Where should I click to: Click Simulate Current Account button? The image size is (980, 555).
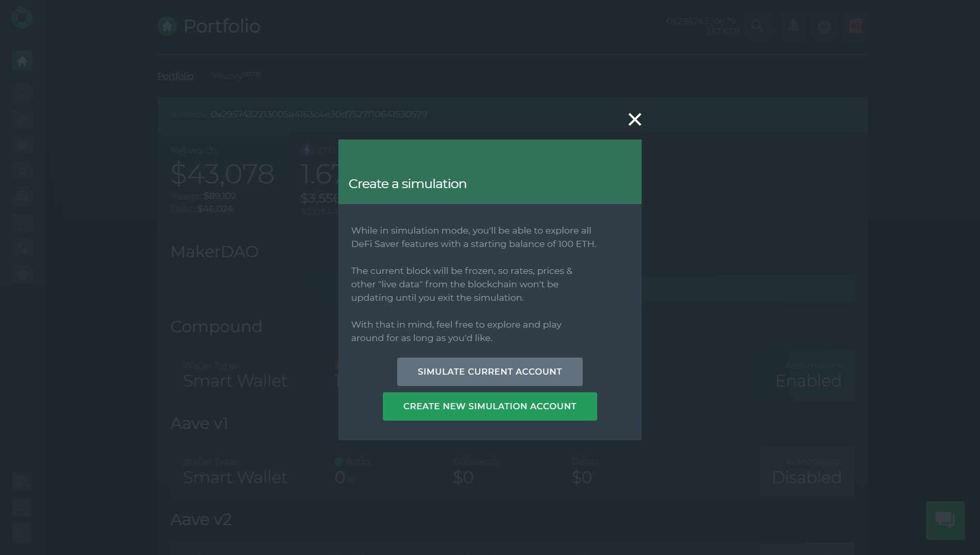pos(490,372)
